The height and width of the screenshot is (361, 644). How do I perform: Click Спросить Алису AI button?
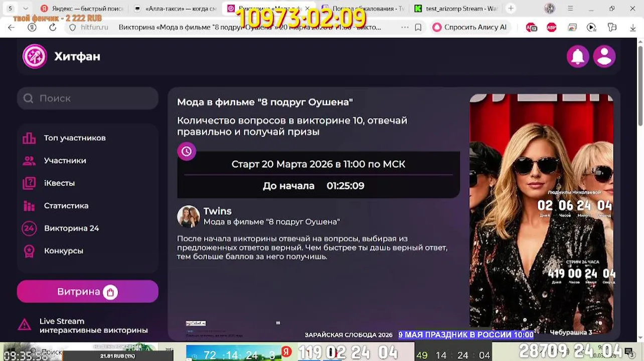tap(470, 28)
